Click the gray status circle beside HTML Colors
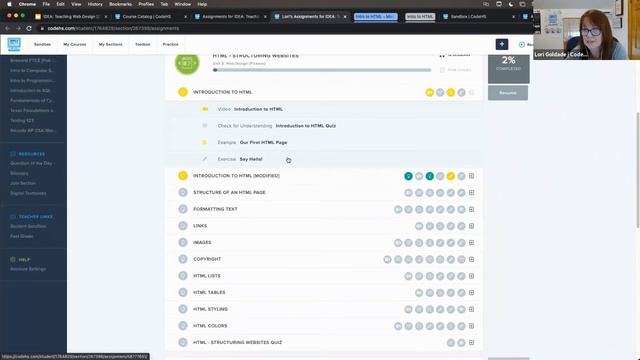The width and height of the screenshot is (640, 360). click(183, 326)
